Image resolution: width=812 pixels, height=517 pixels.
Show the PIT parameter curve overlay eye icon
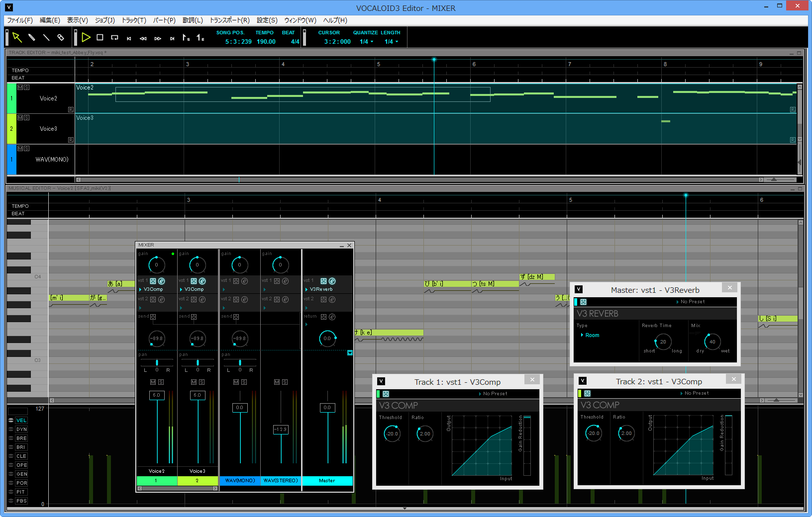[11, 492]
